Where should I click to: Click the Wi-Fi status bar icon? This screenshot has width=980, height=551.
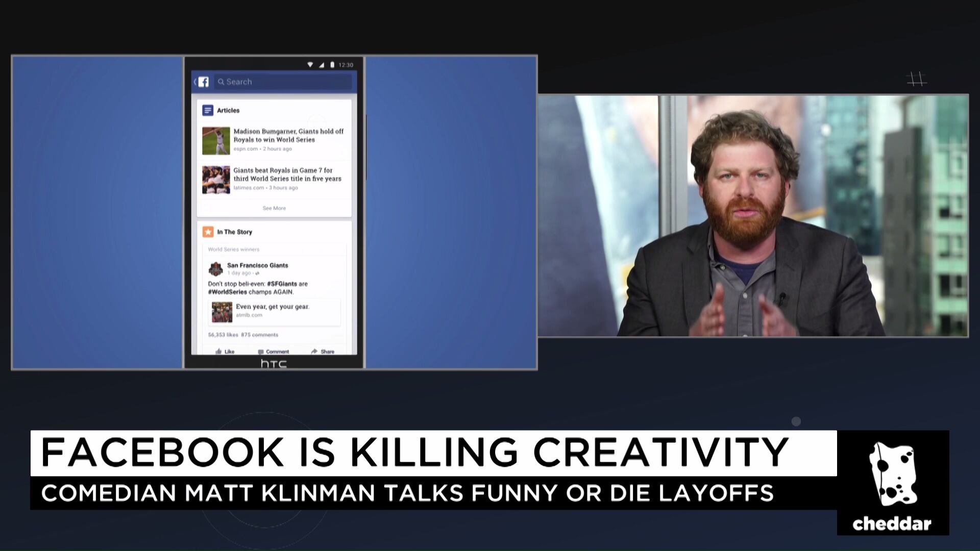310,65
